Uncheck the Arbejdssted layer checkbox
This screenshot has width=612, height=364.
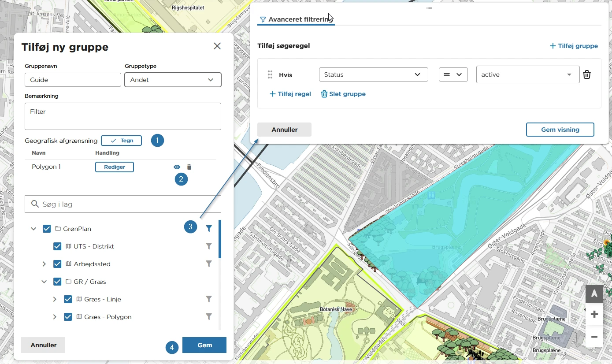pyautogui.click(x=57, y=264)
